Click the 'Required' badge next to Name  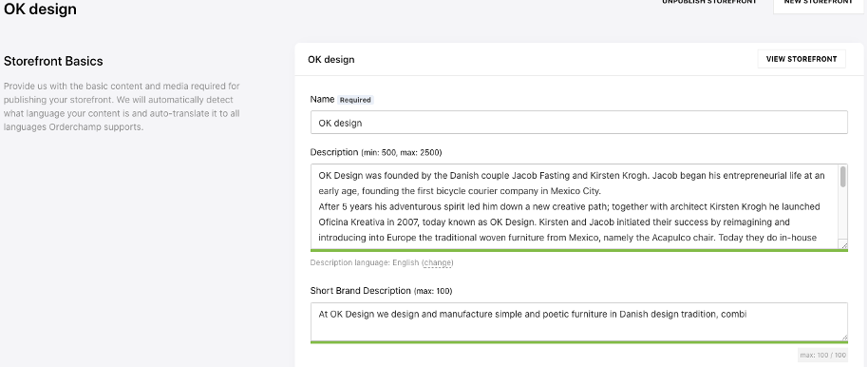point(355,101)
